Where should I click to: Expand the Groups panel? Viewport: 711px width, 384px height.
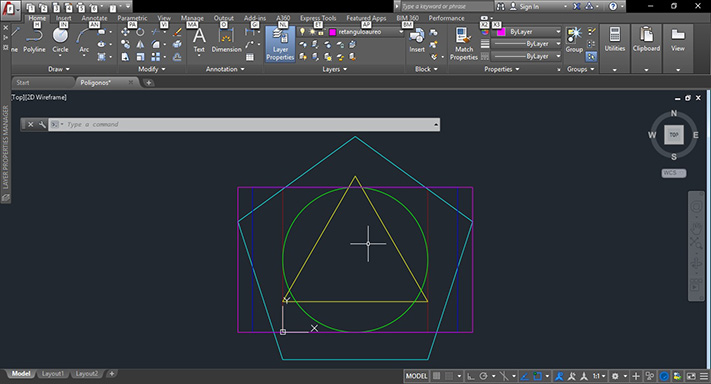pos(580,69)
